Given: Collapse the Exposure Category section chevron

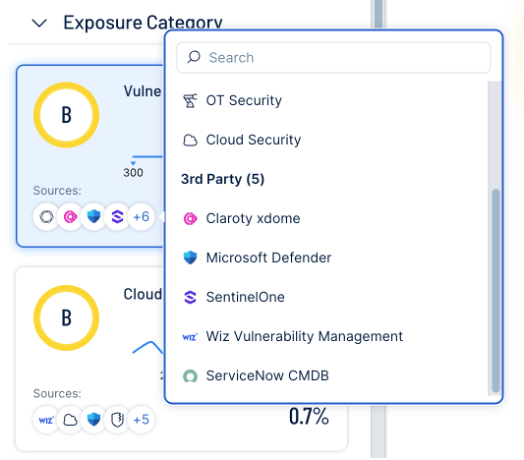Looking at the screenshot, I should [39, 23].
